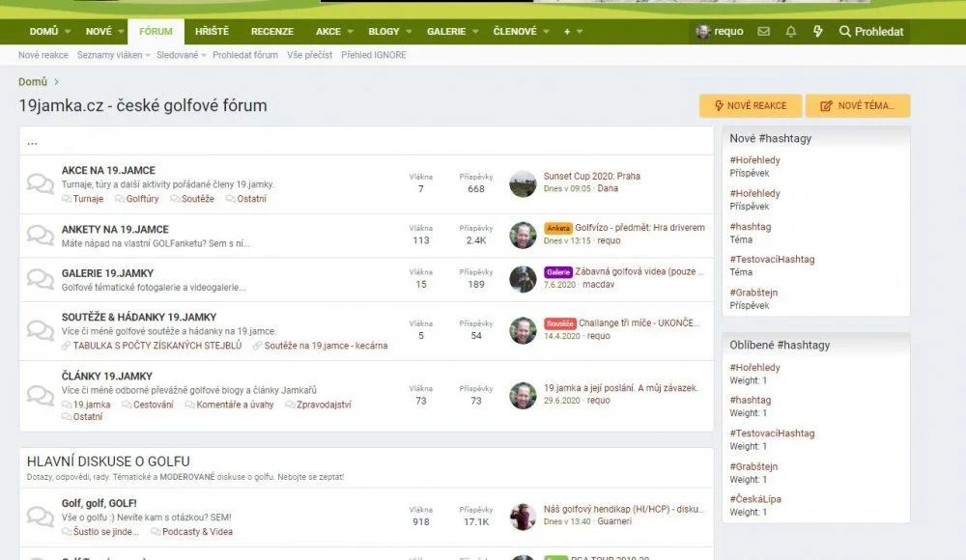Click the avatar beside Sunset Cup 2020: Praha

(x=523, y=183)
